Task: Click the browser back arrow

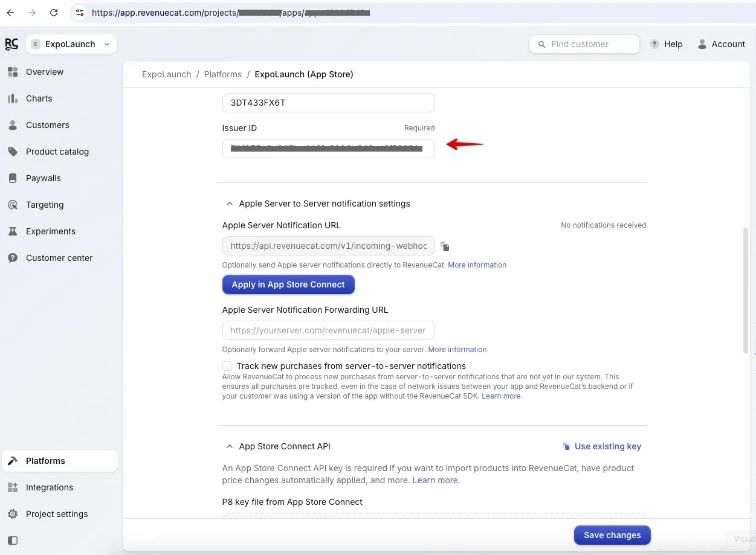Action: 10,12
